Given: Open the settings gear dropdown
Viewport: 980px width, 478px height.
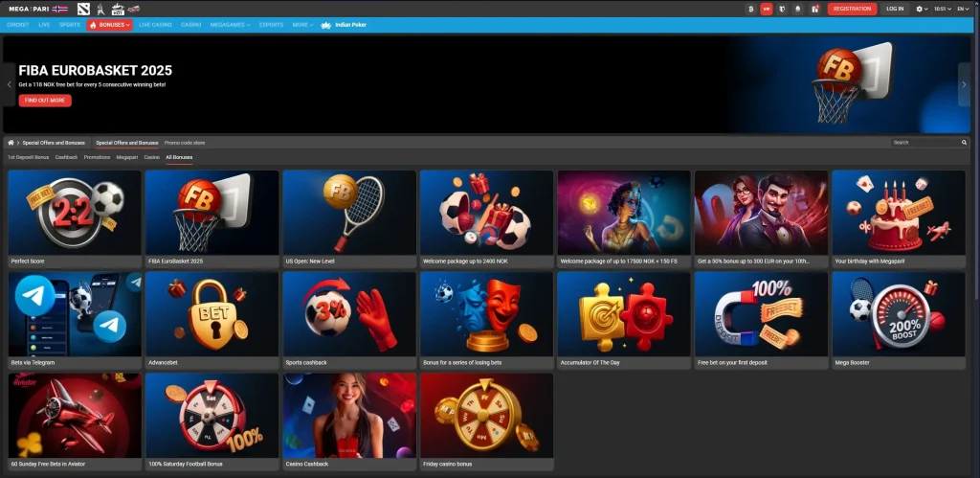Looking at the screenshot, I should pyautogui.click(x=922, y=9).
